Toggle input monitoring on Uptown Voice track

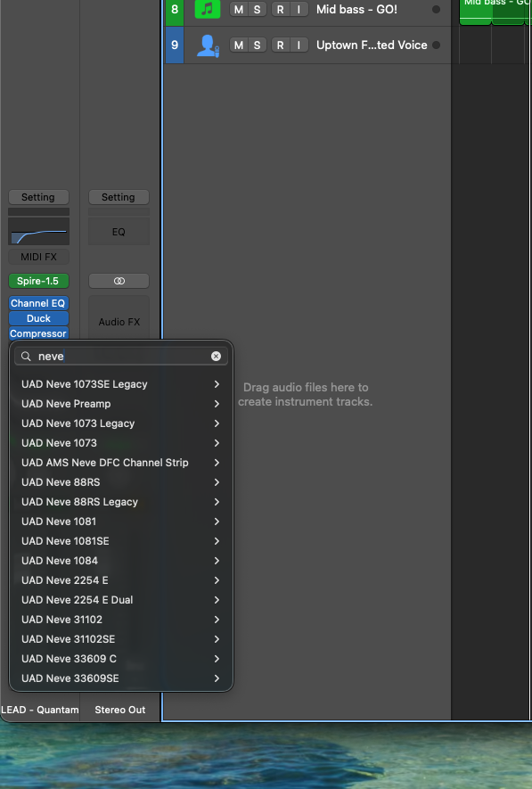[x=299, y=45]
